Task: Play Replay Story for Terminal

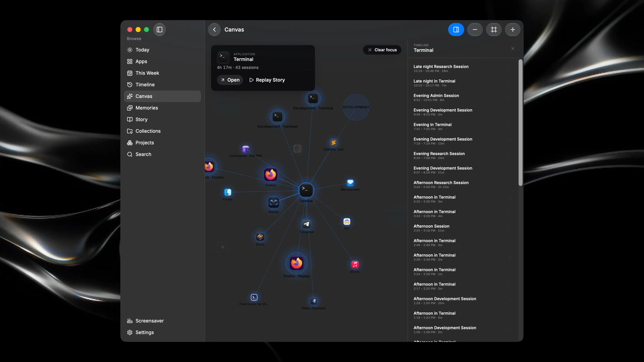Action: 267,80
